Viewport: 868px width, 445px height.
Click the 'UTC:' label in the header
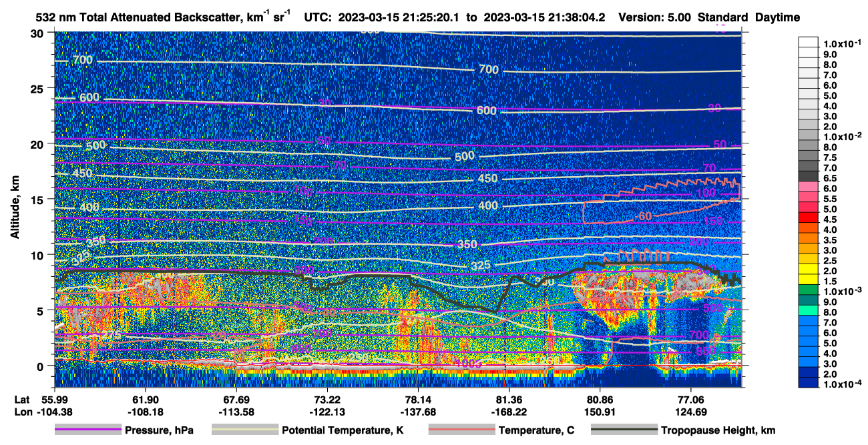(317, 17)
